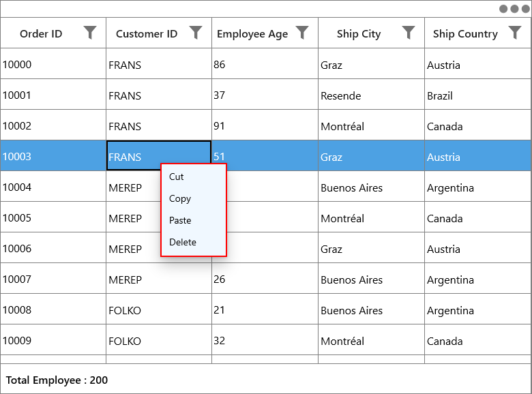Screen dimensions: 532x394
Task: Select the order ID cell 10004
Action: pos(53,187)
